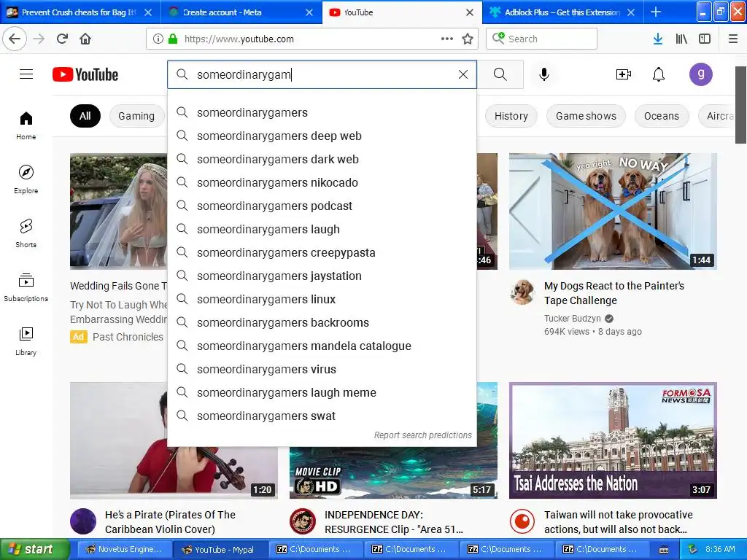Screen dimensions: 747x560
Task: Choose suggestion someordinarygamers laugh meme
Action: point(322,392)
